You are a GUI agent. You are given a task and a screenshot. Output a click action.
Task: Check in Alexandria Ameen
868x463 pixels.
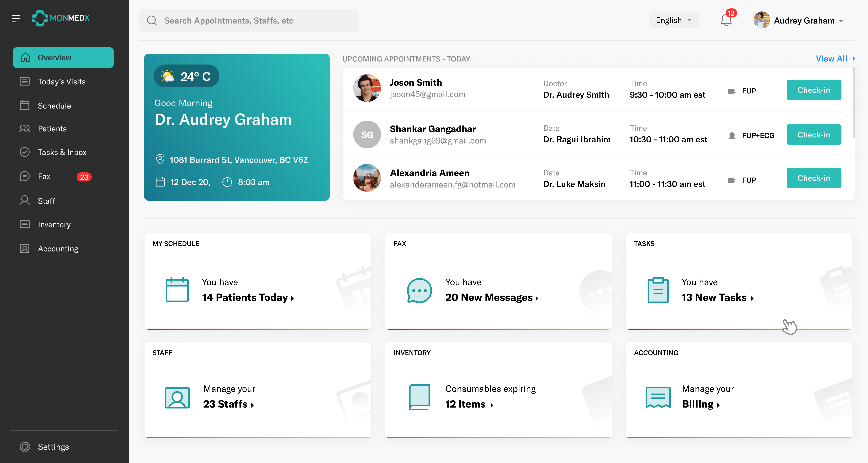(813, 178)
